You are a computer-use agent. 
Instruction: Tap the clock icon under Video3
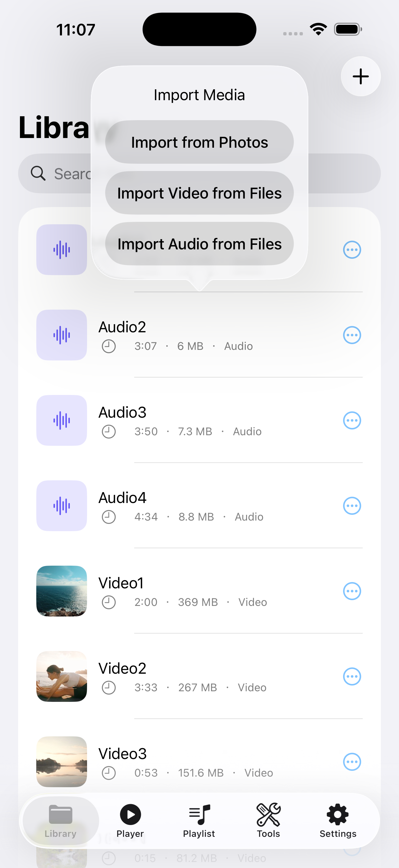109,772
